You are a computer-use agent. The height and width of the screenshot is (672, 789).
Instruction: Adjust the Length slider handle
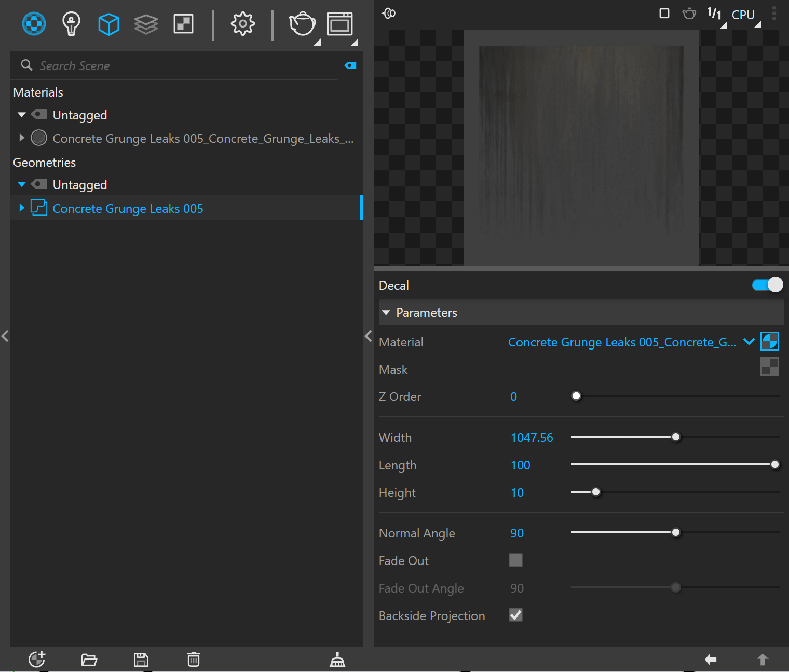coord(775,465)
